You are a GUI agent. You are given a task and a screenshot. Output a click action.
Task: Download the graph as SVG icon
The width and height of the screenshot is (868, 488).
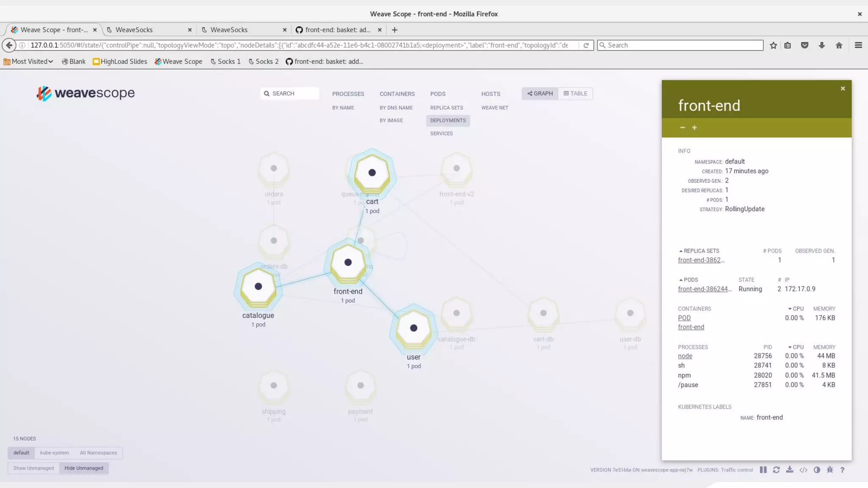[790, 470]
